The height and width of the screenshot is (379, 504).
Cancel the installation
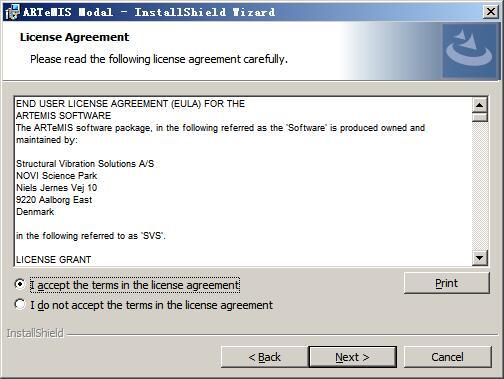tap(447, 357)
